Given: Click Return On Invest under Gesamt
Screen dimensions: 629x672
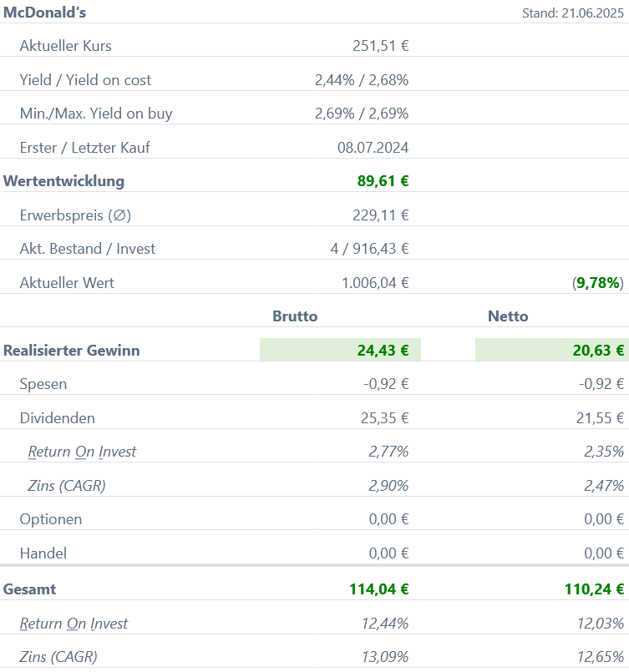Looking at the screenshot, I should (x=74, y=624).
